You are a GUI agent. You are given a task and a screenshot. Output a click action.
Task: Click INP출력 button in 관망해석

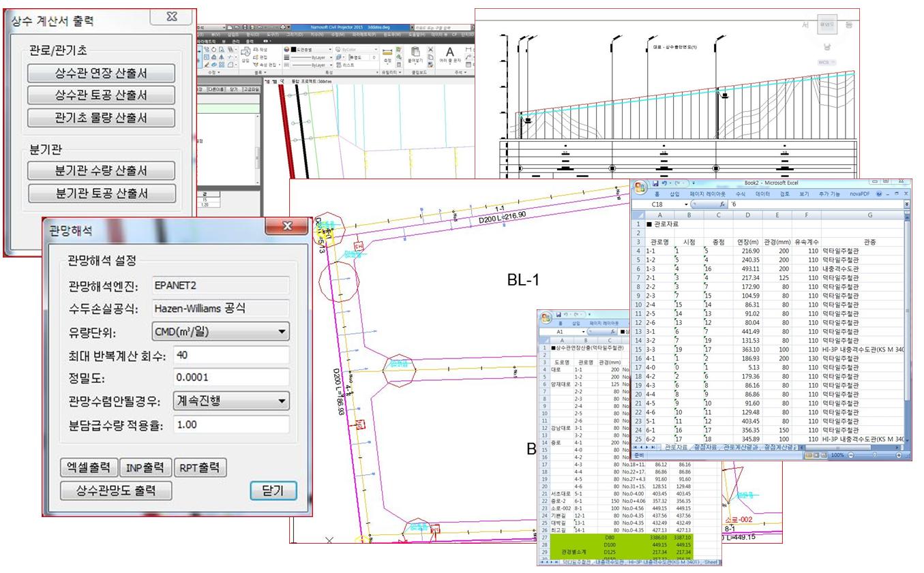coord(145,467)
